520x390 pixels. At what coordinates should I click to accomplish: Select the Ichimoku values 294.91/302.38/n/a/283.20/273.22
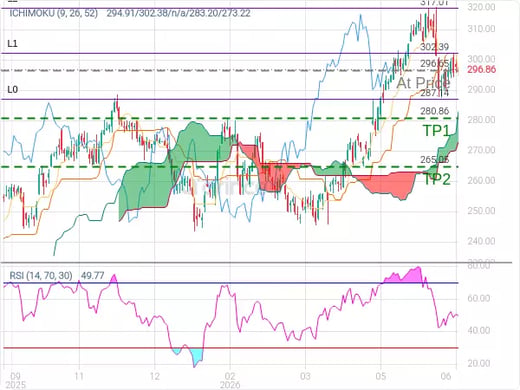[x=178, y=13]
